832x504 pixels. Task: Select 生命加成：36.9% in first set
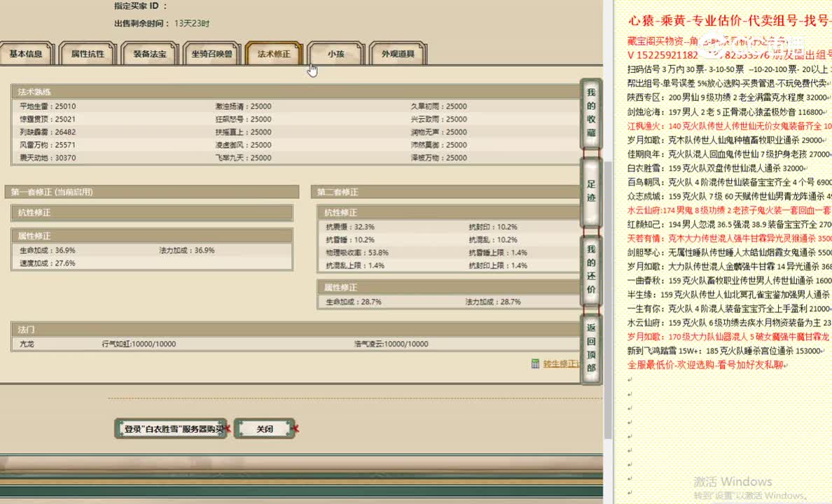48,251
